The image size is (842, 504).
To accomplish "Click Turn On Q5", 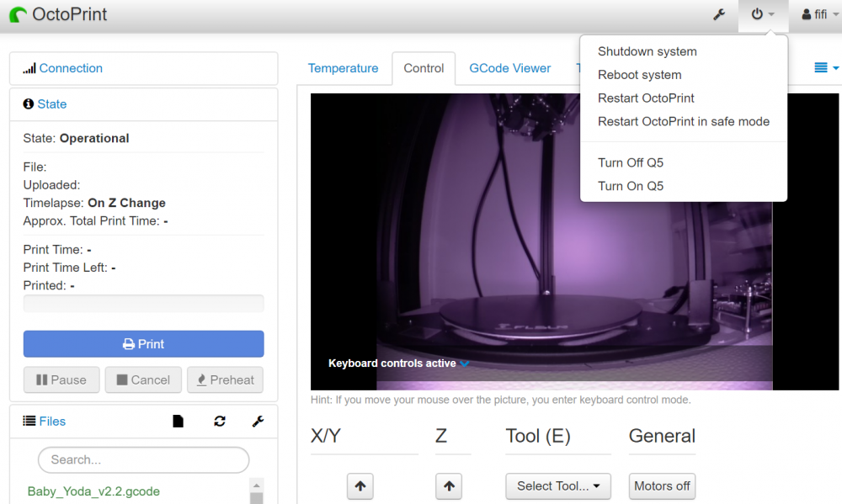I will [631, 186].
